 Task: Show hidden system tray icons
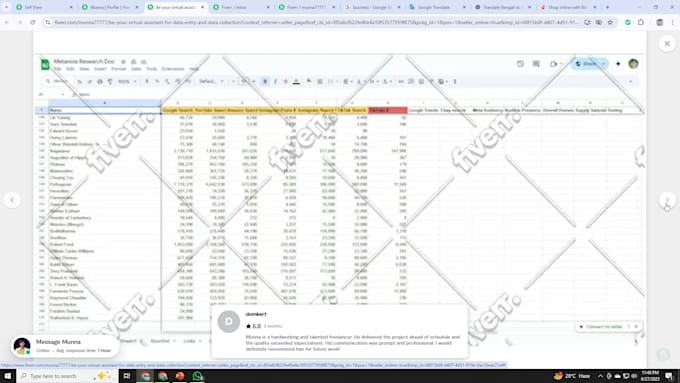[600, 376]
